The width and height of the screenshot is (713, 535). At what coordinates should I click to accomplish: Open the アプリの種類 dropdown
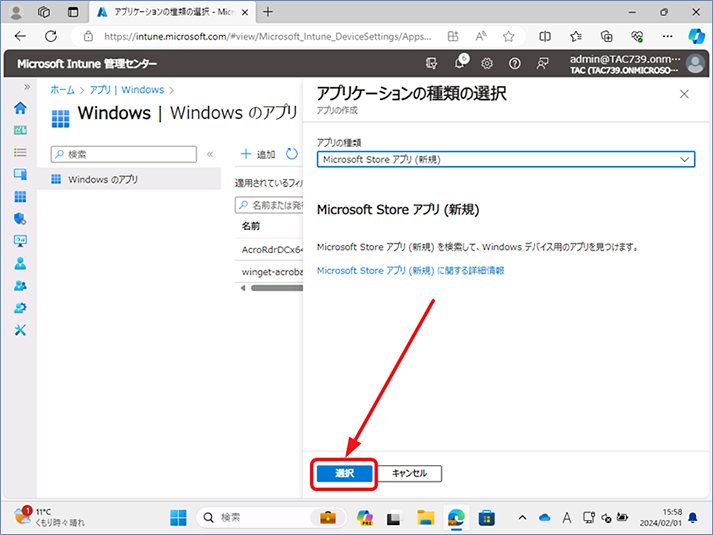coord(506,160)
